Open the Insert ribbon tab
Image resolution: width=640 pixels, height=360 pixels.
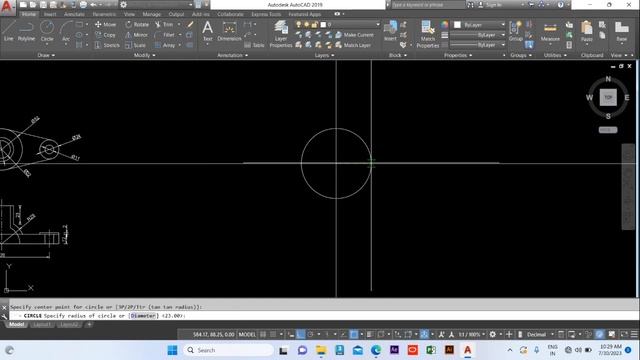50,14
